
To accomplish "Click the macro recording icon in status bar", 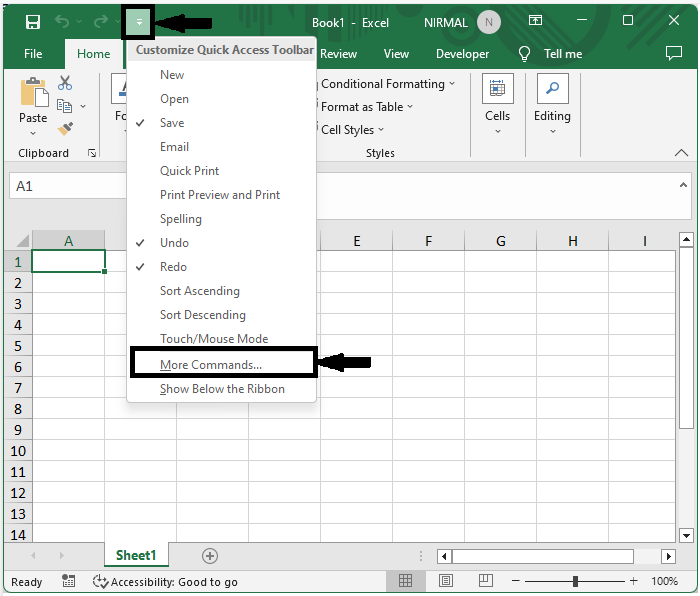I will (68, 581).
